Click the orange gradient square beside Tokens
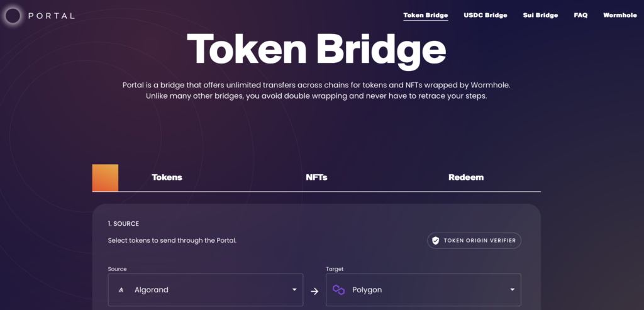Screen dimensions: 644x310 (105, 177)
